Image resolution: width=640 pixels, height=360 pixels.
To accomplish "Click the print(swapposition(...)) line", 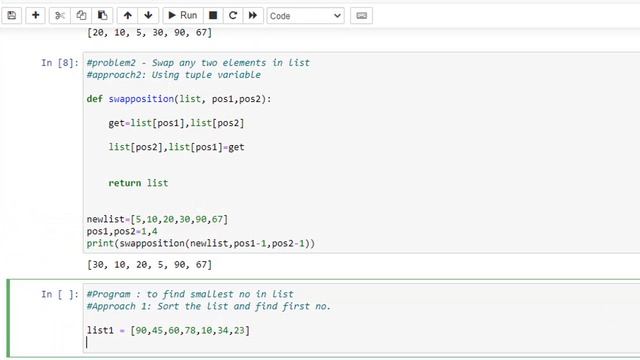I will pyautogui.click(x=200, y=243).
